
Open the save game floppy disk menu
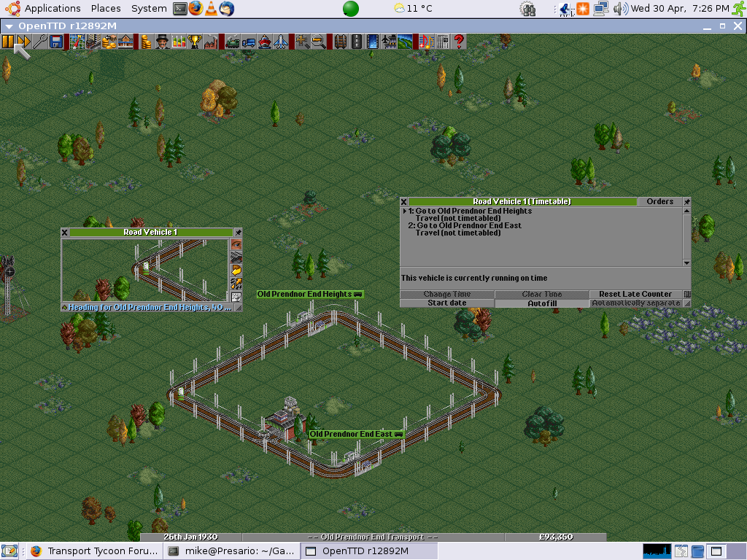coord(55,42)
